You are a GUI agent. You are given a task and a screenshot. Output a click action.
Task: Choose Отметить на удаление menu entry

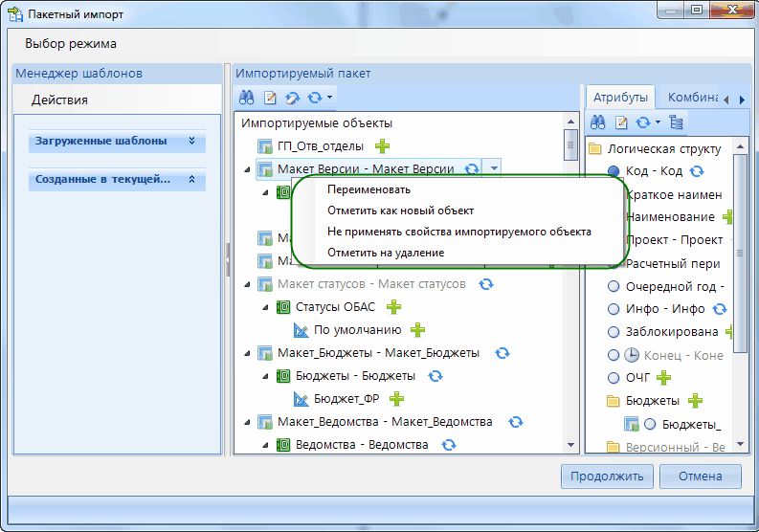coord(385,253)
